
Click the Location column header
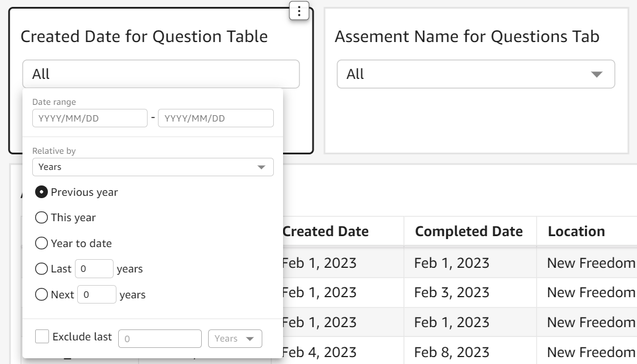point(576,232)
